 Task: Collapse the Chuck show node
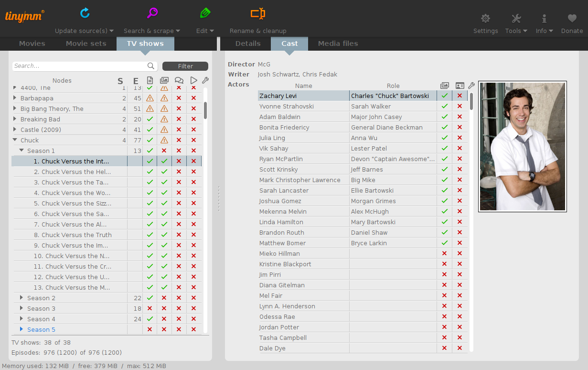tap(15, 140)
